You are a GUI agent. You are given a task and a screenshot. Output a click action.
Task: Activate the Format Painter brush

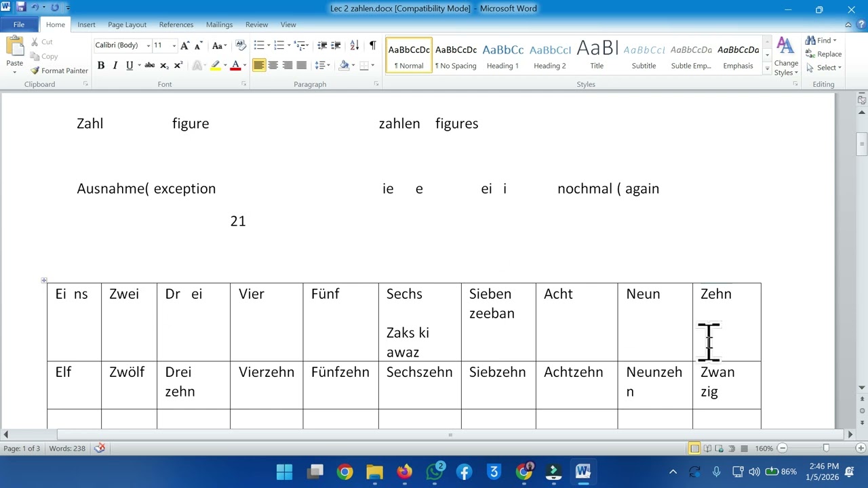58,70
